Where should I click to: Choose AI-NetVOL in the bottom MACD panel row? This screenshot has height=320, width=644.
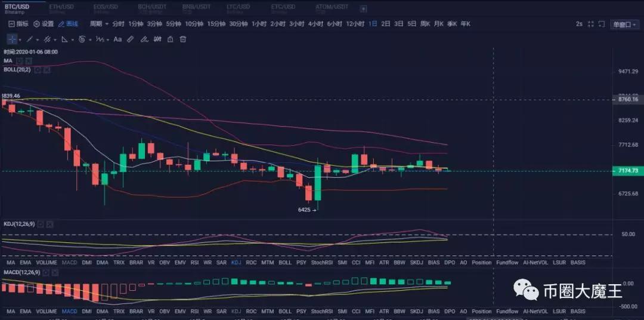(535, 312)
